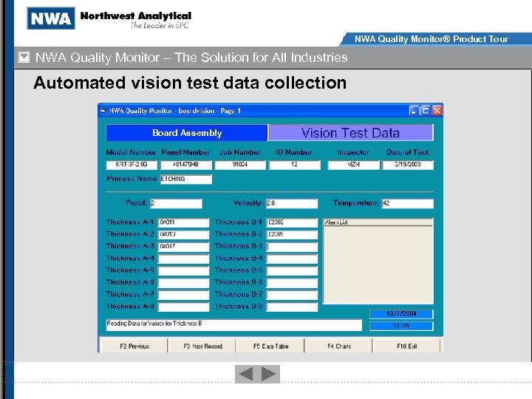Click the ID Number field
This screenshot has height=399, width=532.
pyautogui.click(x=295, y=165)
